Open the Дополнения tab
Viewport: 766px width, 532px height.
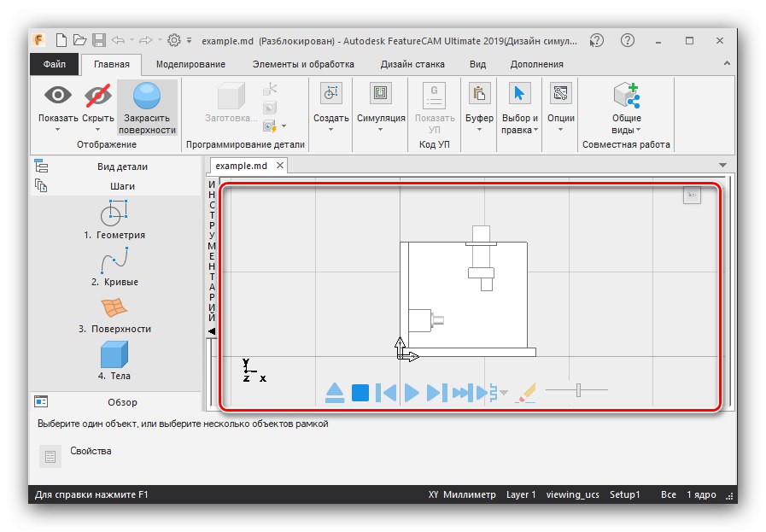pyautogui.click(x=536, y=64)
